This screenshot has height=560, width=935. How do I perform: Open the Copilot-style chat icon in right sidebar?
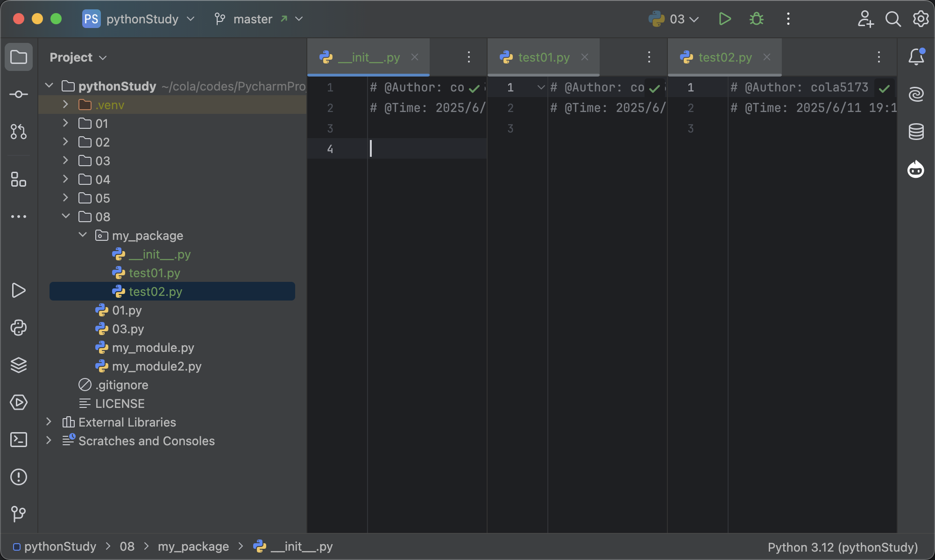916,169
